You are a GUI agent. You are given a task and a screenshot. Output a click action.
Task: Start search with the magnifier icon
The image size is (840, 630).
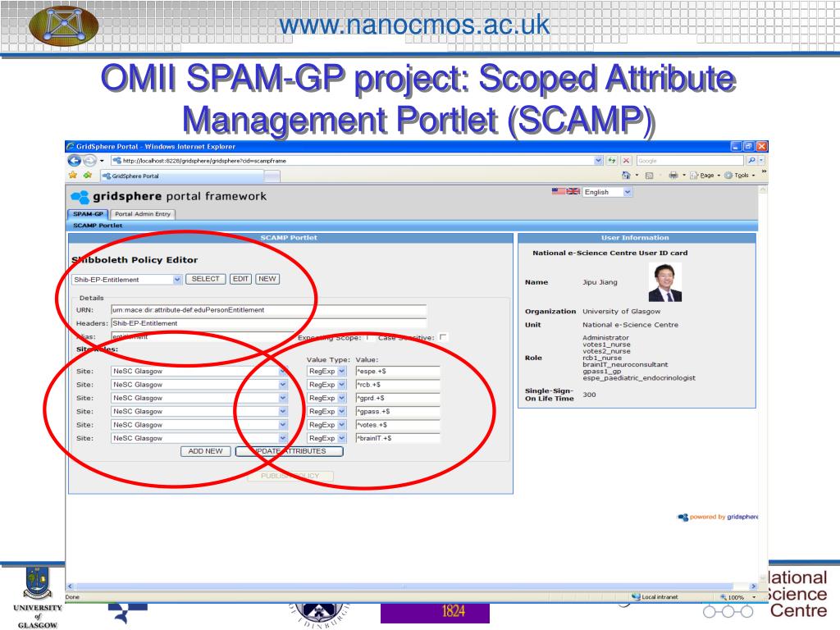point(751,160)
